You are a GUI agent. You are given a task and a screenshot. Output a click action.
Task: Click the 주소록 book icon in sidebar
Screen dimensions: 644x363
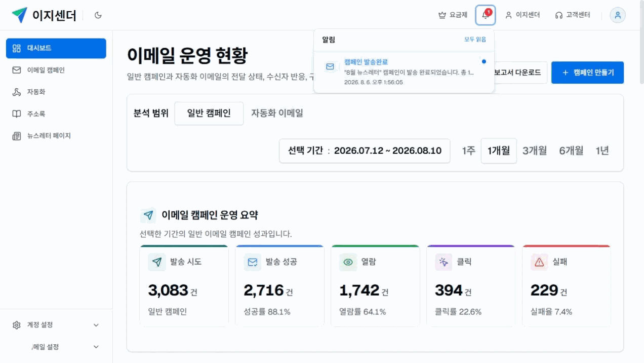[x=16, y=114]
